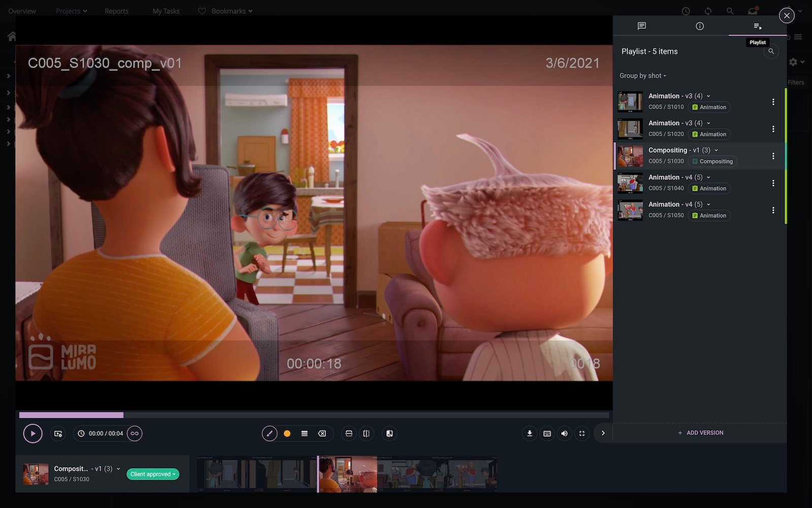Open more options for C005 / S1030

click(x=773, y=156)
